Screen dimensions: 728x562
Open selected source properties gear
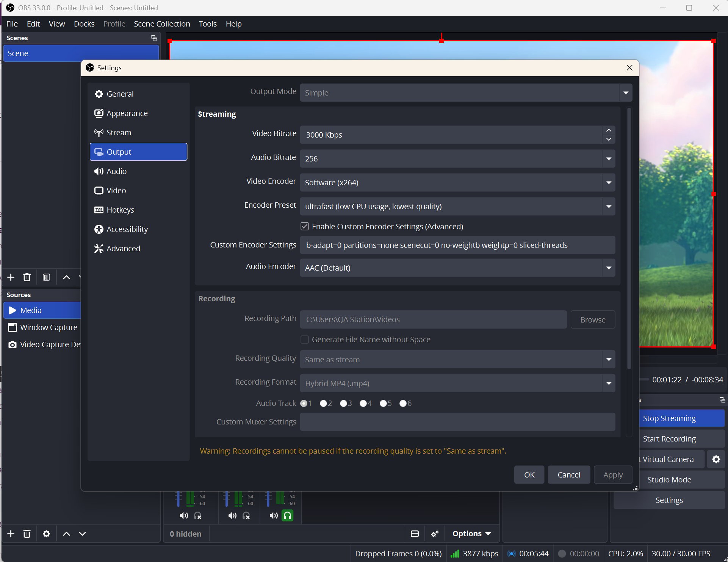point(46,534)
